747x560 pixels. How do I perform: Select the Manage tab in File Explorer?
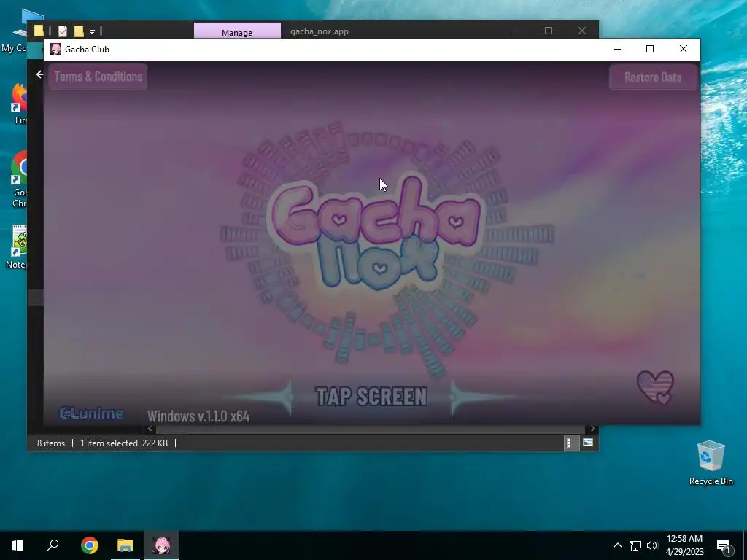[237, 31]
